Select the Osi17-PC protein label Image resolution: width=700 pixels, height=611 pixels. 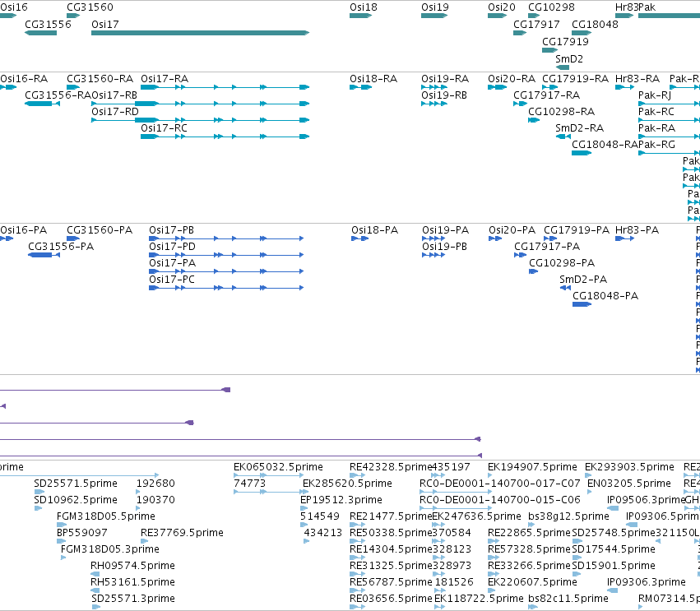point(171,280)
